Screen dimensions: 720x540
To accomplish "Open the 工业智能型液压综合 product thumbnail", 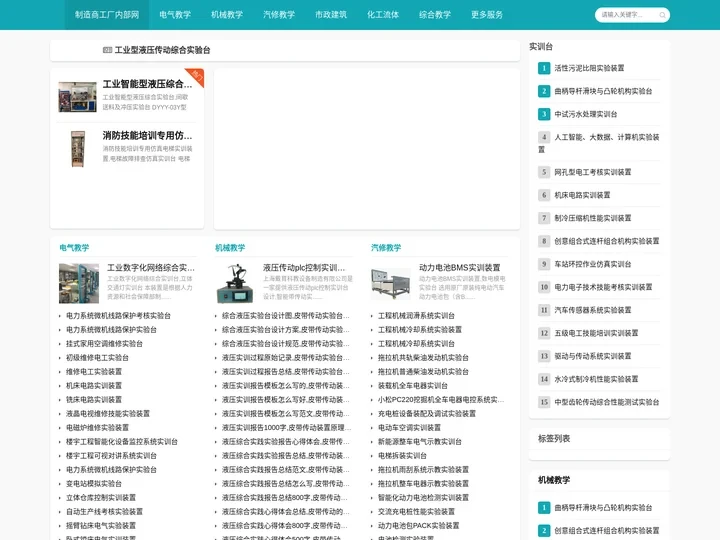I will tap(78, 97).
